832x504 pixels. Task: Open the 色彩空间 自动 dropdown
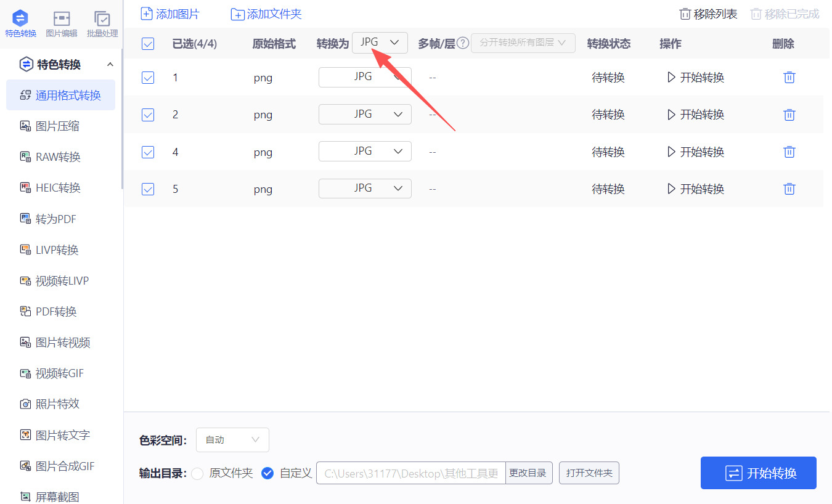pyautogui.click(x=232, y=440)
